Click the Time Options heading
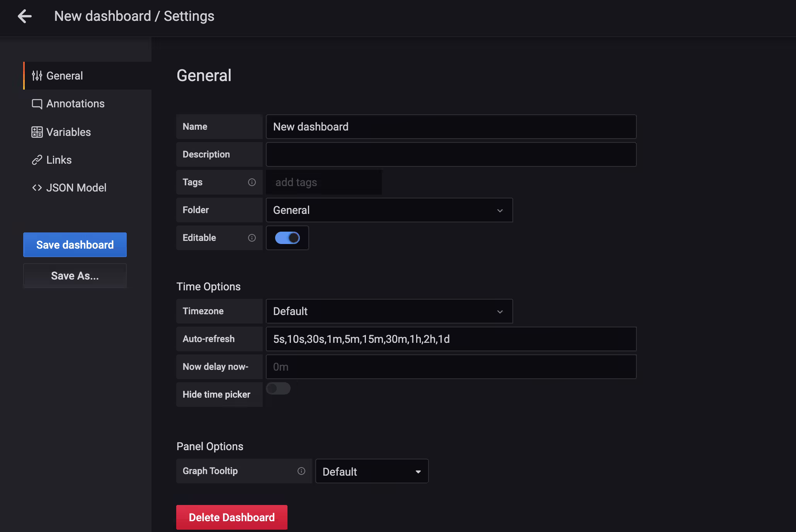The image size is (796, 532). click(x=208, y=286)
